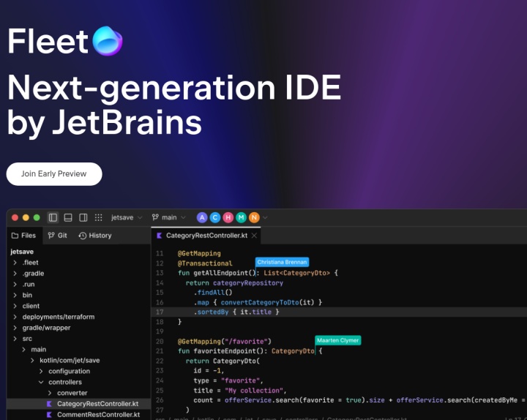Viewport: 527px width, 420px height.
Task: Toggle the right panel layout icon
Action: [83, 218]
